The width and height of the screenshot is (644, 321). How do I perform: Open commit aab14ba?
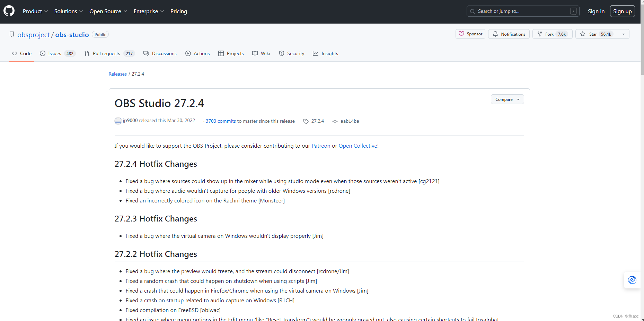point(350,121)
